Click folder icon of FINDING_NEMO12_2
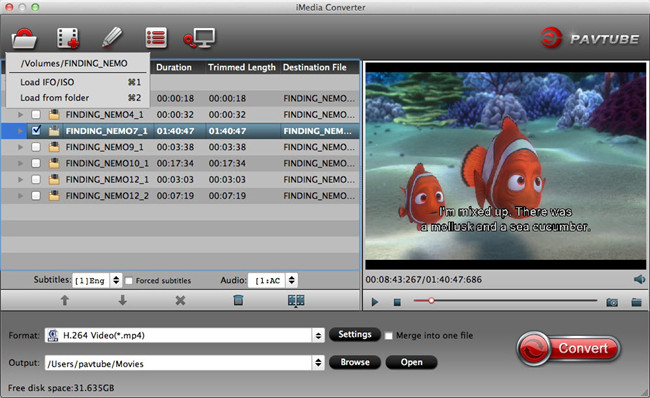The image size is (650, 398). click(54, 196)
